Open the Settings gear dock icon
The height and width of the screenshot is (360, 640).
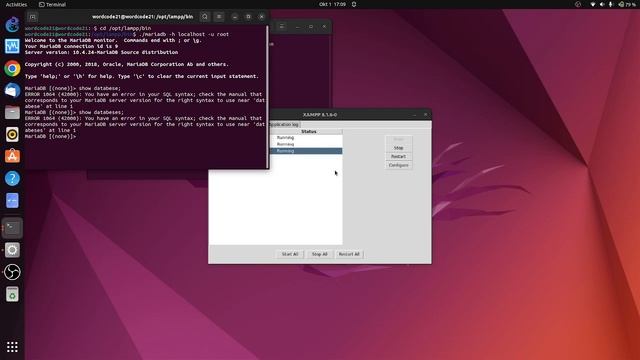[12, 250]
